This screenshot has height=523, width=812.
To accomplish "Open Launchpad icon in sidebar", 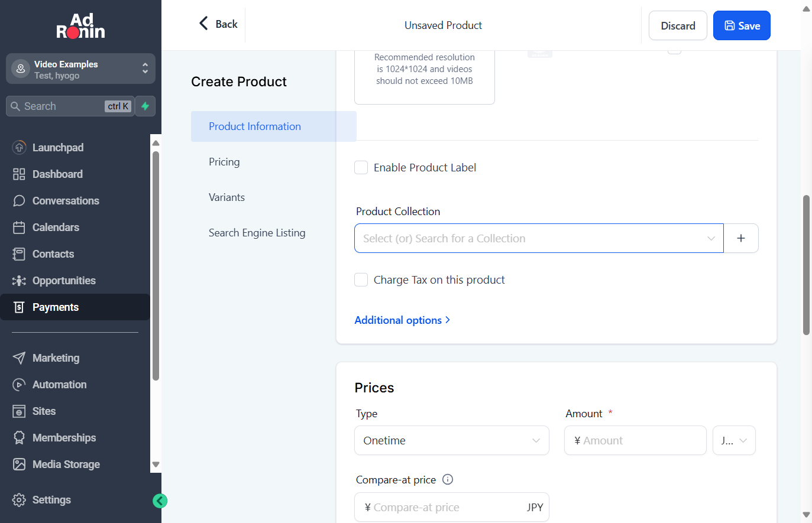I will pos(19,147).
